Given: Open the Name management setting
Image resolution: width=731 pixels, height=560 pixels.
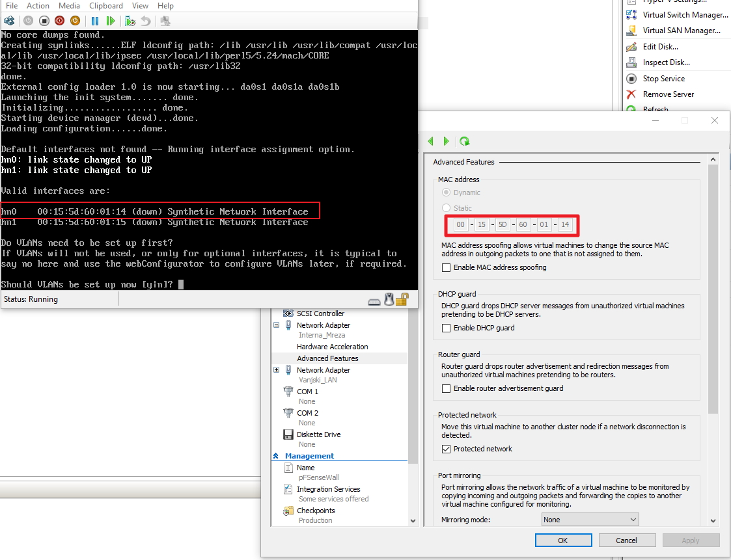Looking at the screenshot, I should 305,468.
